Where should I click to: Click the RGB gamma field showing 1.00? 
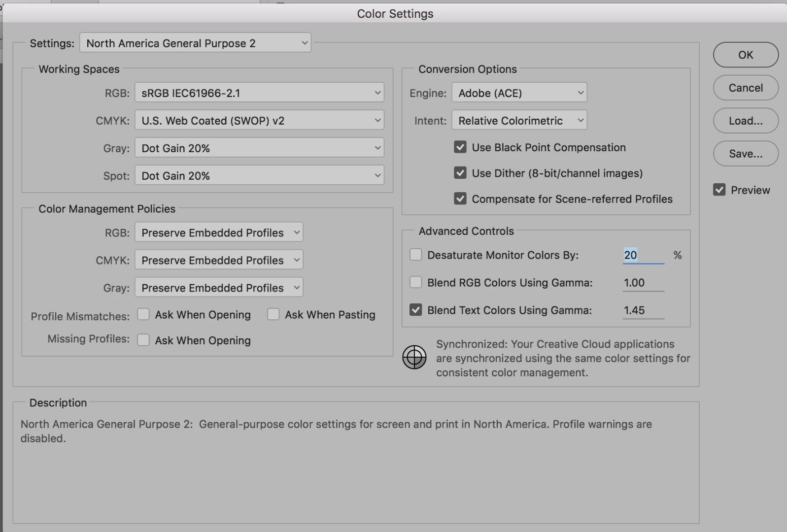coord(643,283)
